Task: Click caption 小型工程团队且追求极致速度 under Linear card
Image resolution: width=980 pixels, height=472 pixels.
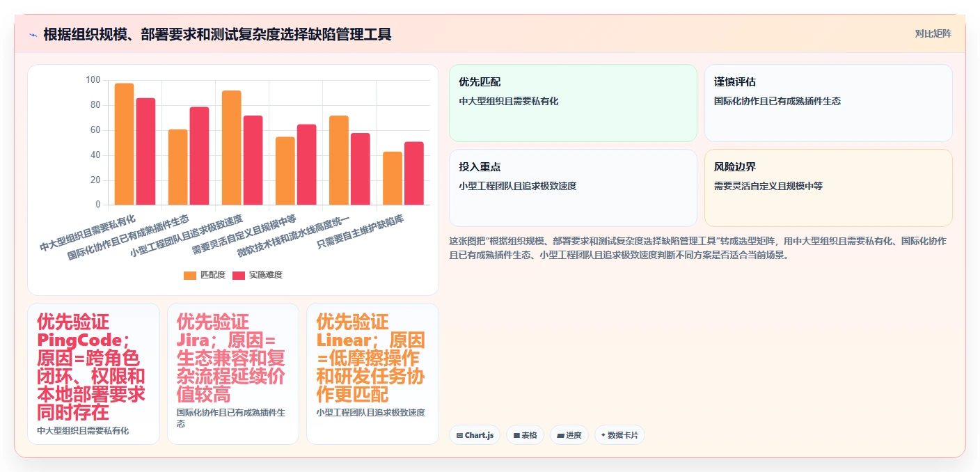Action: click(x=370, y=413)
